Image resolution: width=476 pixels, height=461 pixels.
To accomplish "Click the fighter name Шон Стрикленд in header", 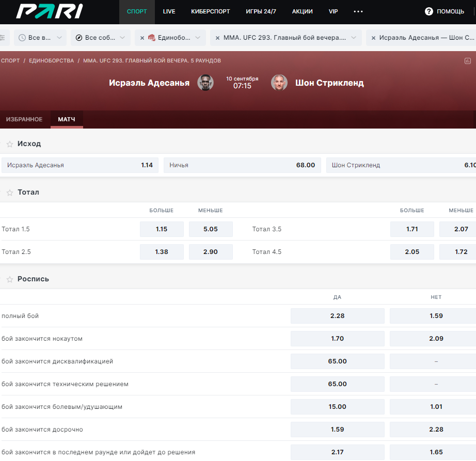I will 329,83.
